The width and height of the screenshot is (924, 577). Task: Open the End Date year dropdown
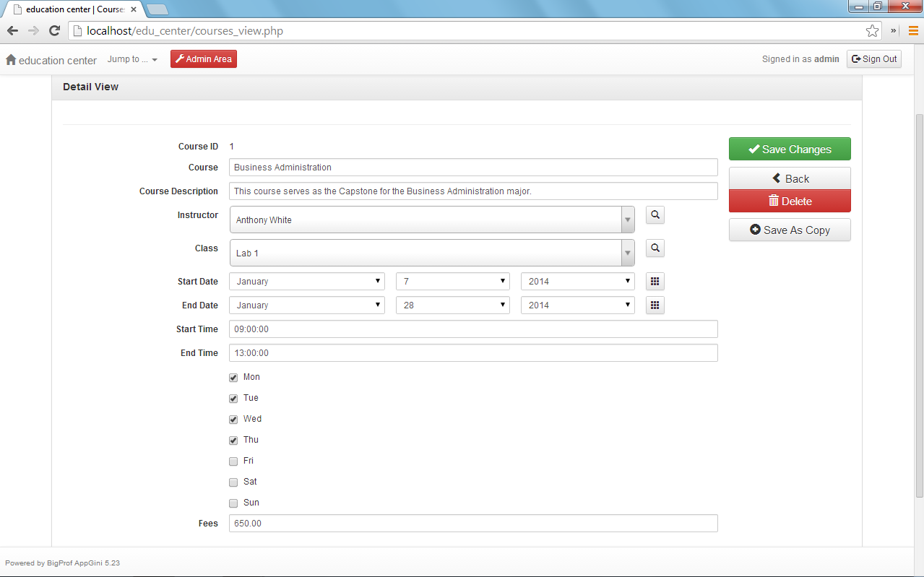577,305
